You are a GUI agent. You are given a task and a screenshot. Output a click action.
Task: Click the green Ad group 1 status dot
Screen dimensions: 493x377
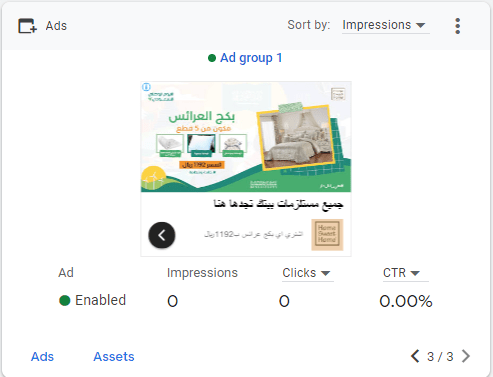212,58
